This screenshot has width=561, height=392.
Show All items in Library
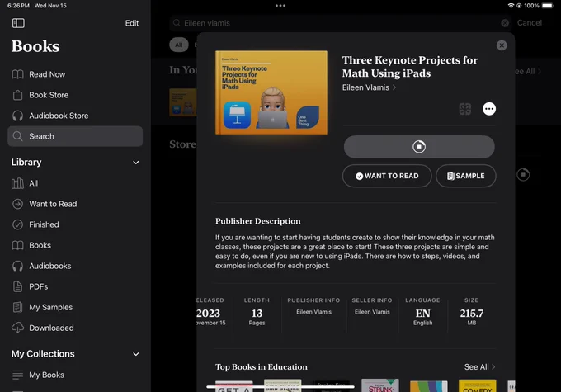click(x=75, y=183)
